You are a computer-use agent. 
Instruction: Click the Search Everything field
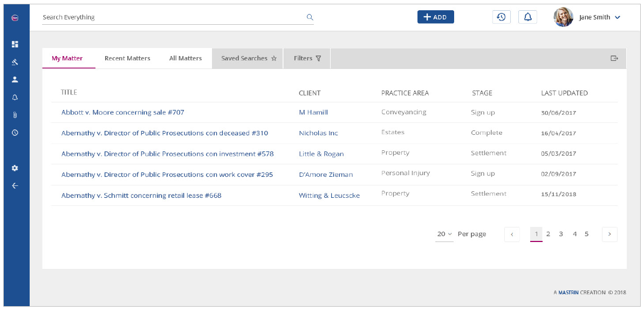tap(173, 17)
